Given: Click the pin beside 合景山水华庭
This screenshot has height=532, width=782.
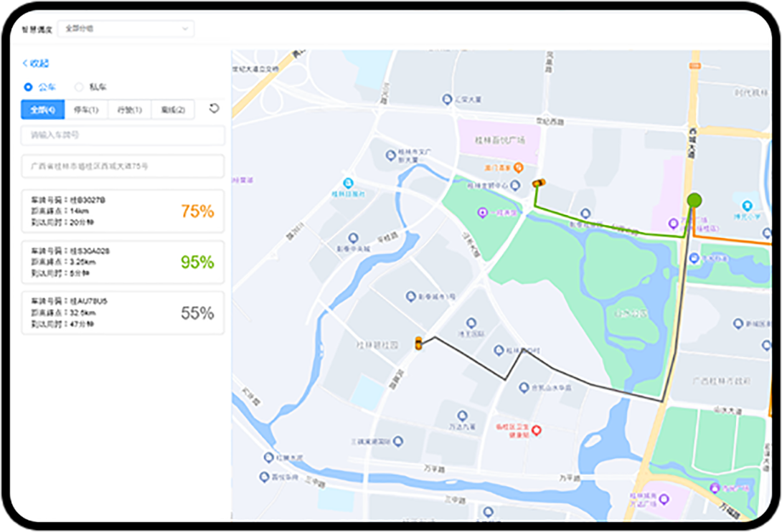Looking at the screenshot, I should [524, 387].
